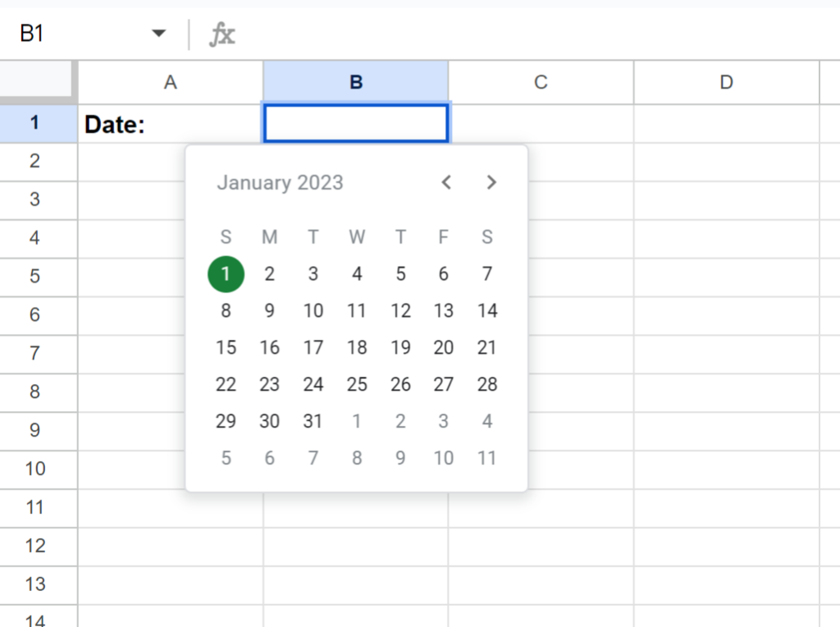Open the Name box dropdown arrow
840x627 pixels.
(x=159, y=34)
